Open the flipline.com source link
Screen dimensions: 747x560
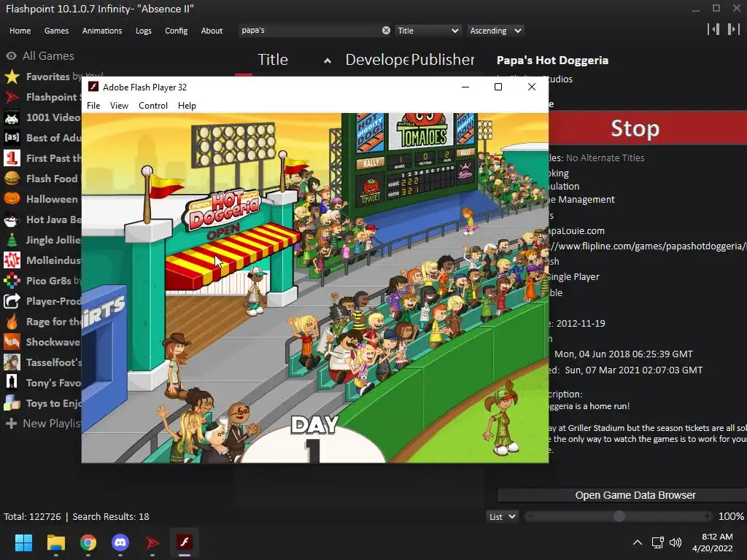(647, 246)
